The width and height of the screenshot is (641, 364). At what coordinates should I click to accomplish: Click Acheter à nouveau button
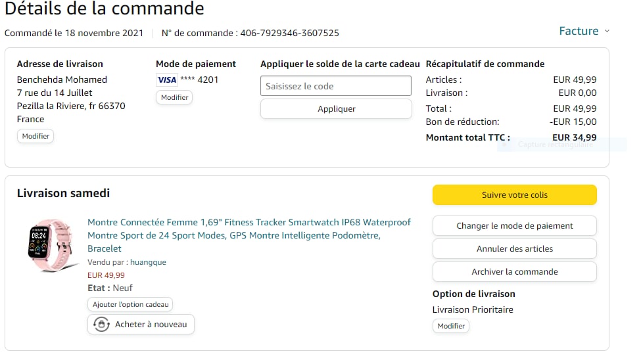(x=141, y=324)
